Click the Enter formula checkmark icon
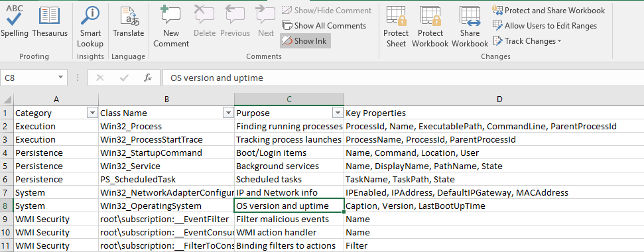This screenshot has height=252, width=644. pyautogui.click(x=124, y=78)
